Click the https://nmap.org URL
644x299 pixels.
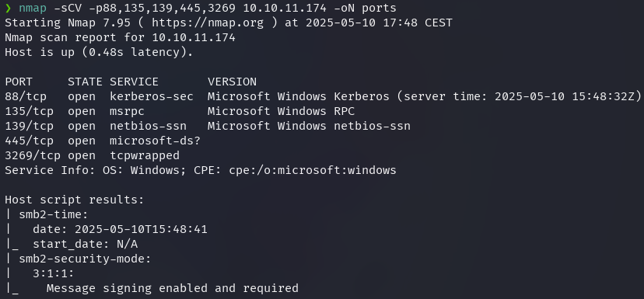click(x=208, y=23)
